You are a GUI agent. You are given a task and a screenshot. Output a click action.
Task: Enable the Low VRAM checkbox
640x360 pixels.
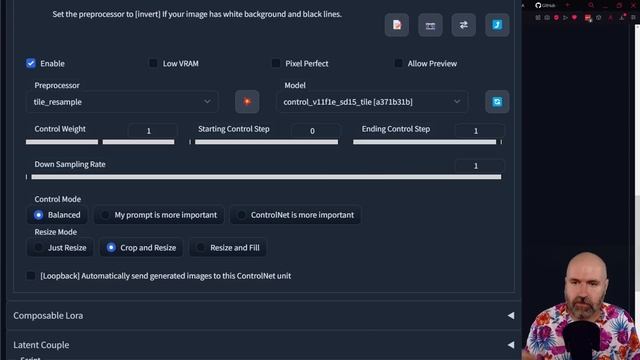153,63
